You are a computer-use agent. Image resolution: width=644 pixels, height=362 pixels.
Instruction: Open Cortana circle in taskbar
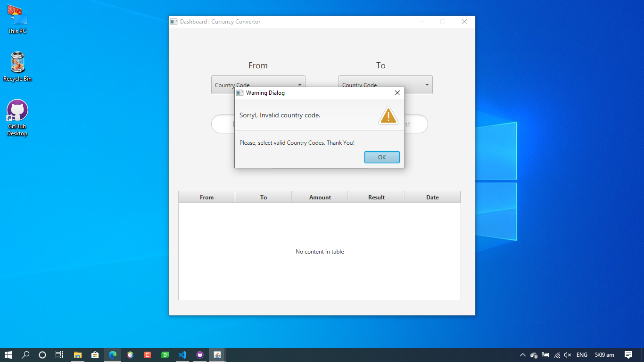pos(42,355)
